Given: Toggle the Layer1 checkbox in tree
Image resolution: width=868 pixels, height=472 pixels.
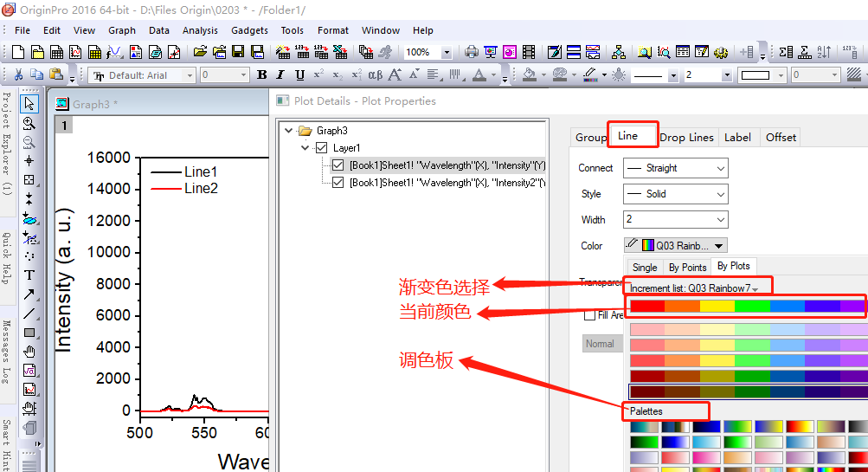Looking at the screenshot, I should (321, 148).
